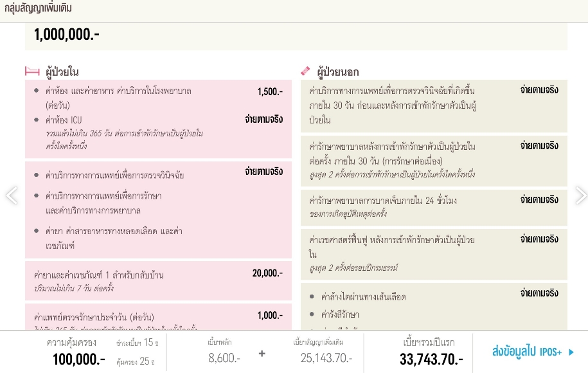Click the right arrow to go to next plan
588x373 pixels.
581,196
